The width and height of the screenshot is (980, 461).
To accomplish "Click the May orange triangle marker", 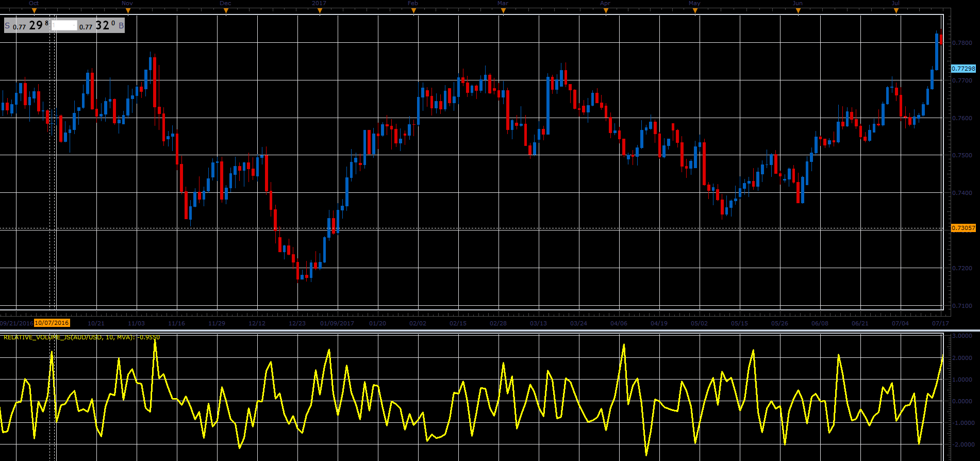I will click(695, 11).
